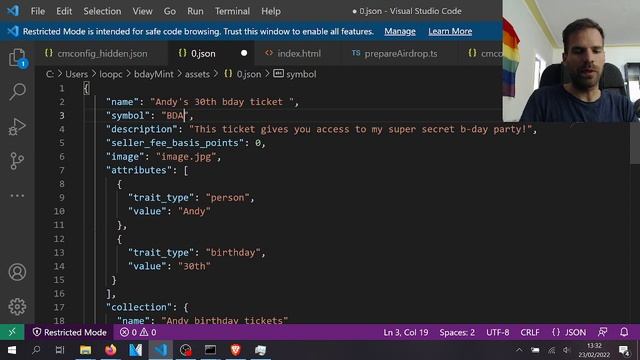Switch to 0.json tab

pos(203,53)
